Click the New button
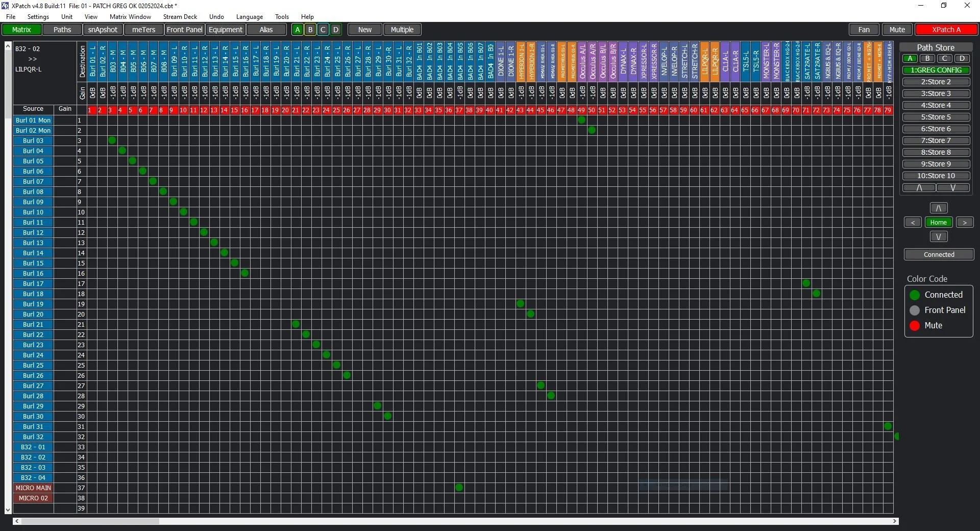 364,29
